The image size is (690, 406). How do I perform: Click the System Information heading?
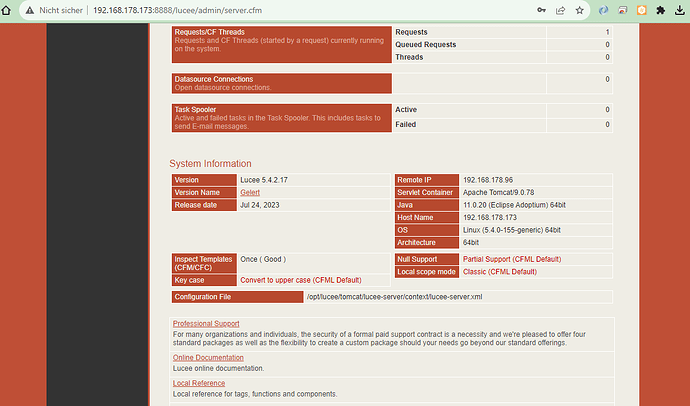click(210, 164)
